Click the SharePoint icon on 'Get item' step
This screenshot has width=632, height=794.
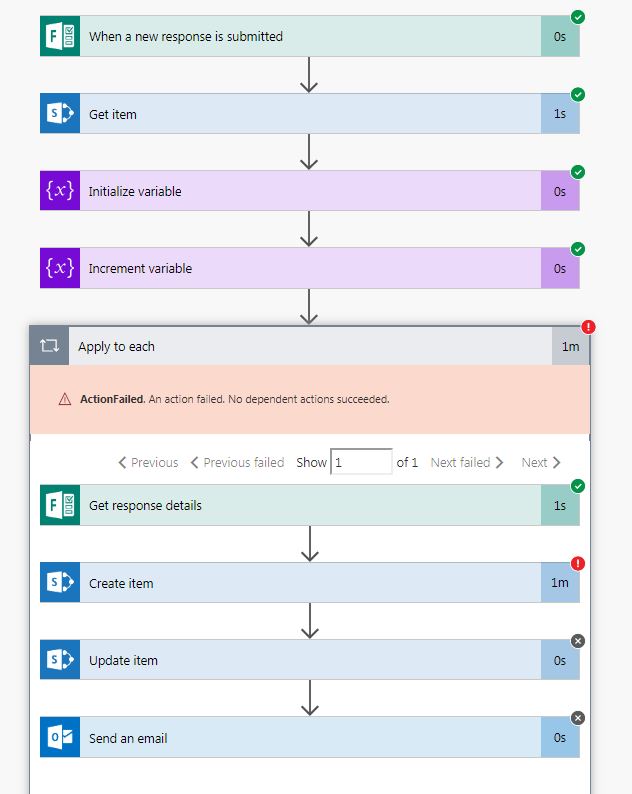pos(59,114)
